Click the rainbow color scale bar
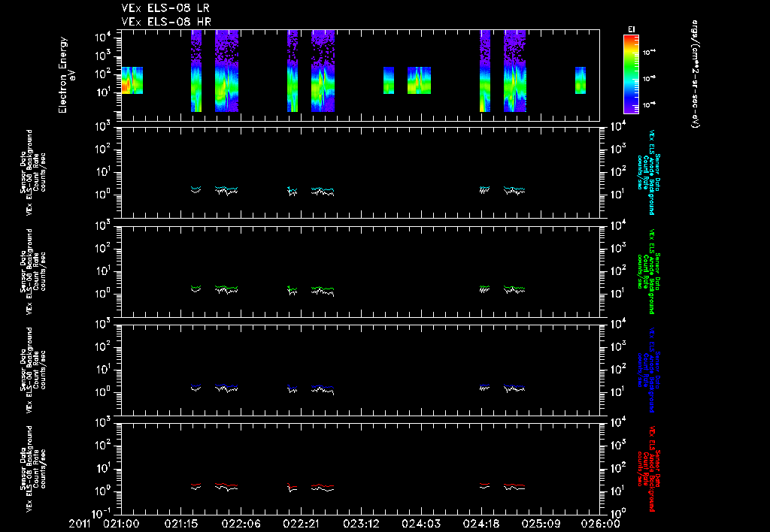 [631, 74]
